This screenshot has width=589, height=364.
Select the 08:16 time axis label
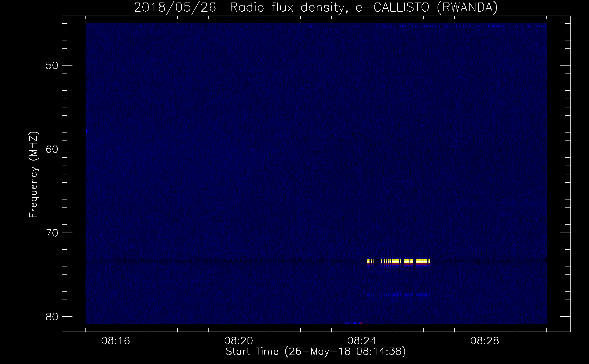(116, 341)
